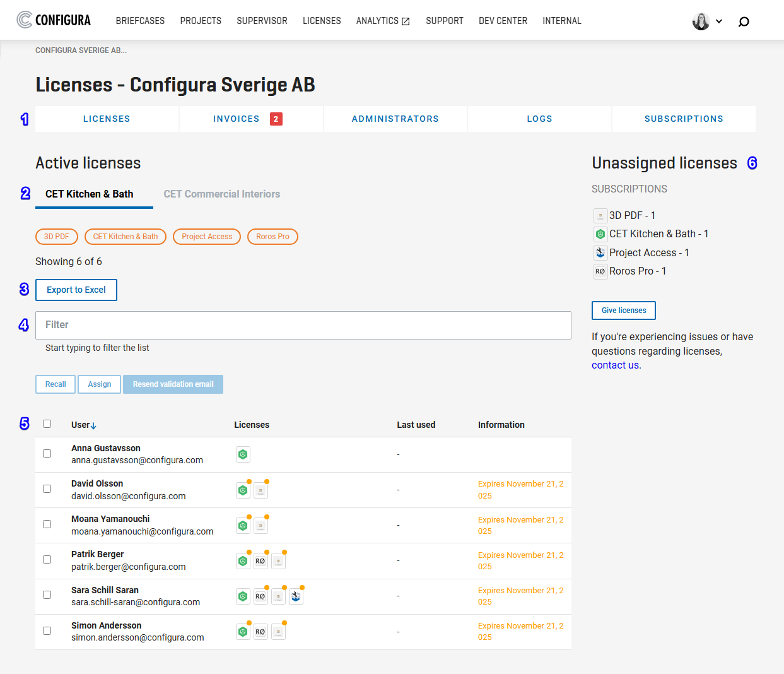Click the Assign button
This screenshot has height=674, width=784.
[100, 384]
